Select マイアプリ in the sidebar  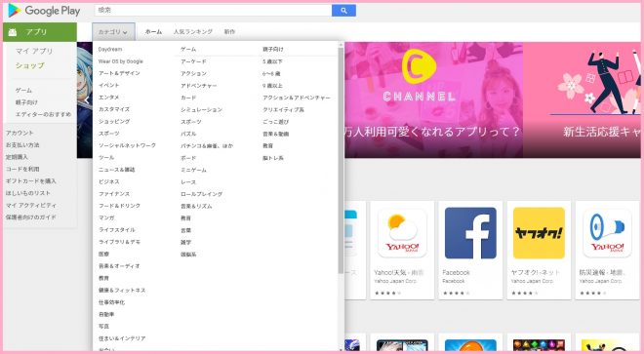(x=34, y=51)
